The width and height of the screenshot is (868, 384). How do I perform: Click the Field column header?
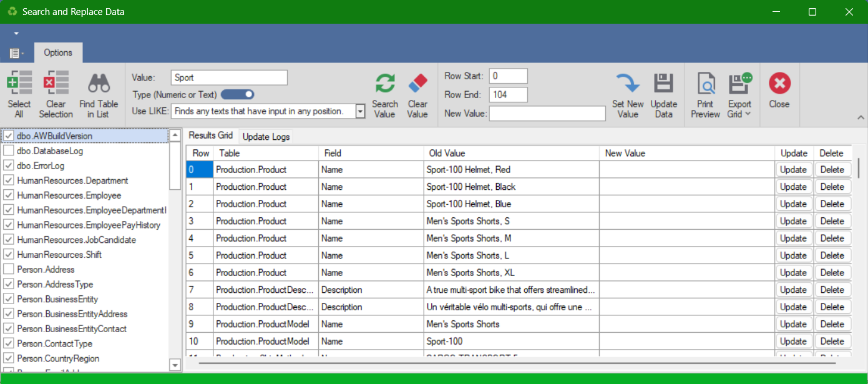click(x=371, y=153)
